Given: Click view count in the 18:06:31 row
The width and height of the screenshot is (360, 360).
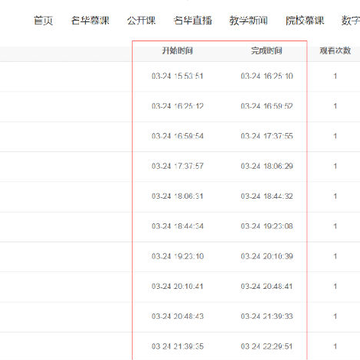Looking at the screenshot, I should tap(335, 196).
